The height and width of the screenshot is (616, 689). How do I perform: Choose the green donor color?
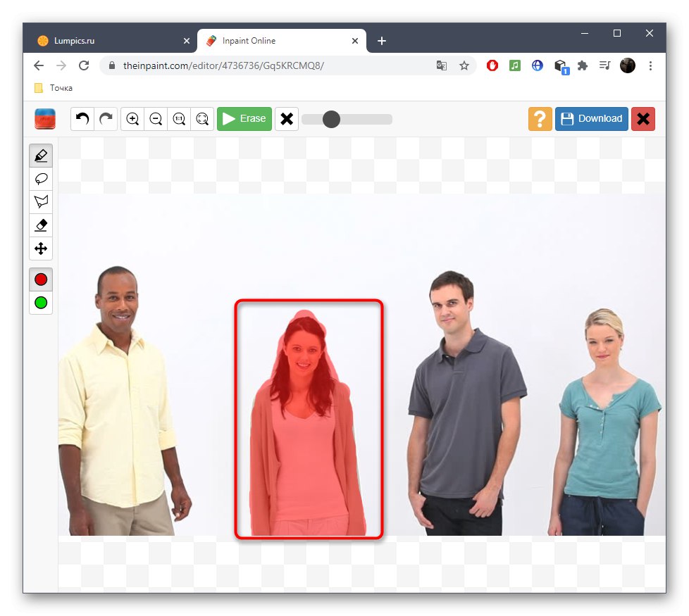[x=41, y=303]
